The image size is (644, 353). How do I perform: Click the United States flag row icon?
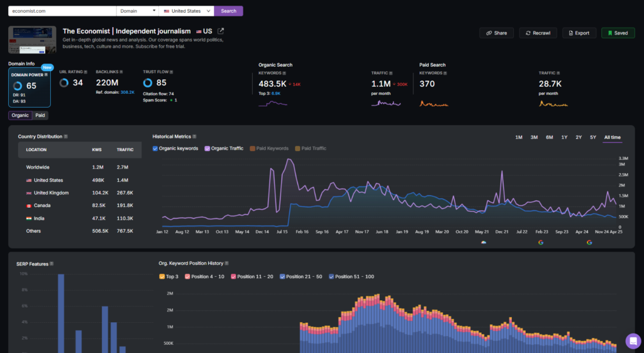(x=29, y=181)
